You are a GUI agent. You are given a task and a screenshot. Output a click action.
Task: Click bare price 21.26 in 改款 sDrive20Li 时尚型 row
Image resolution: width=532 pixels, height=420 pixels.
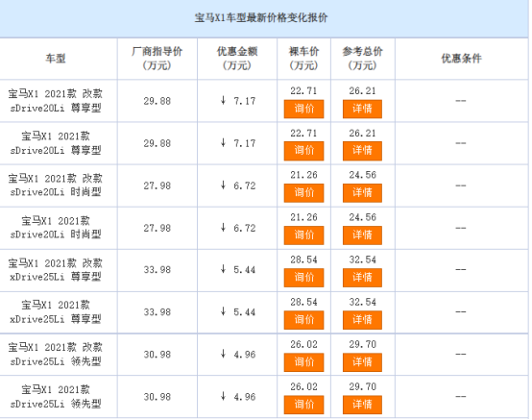303,175
